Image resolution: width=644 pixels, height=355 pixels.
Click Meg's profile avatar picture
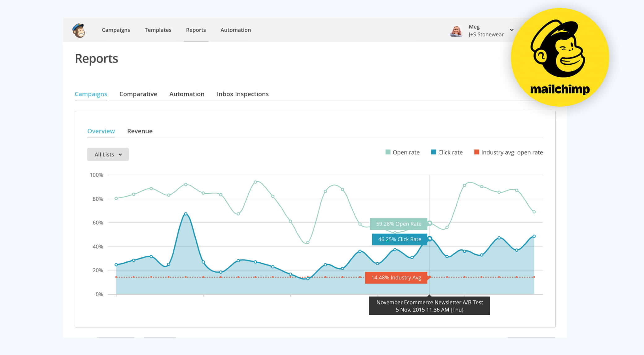coord(455,30)
